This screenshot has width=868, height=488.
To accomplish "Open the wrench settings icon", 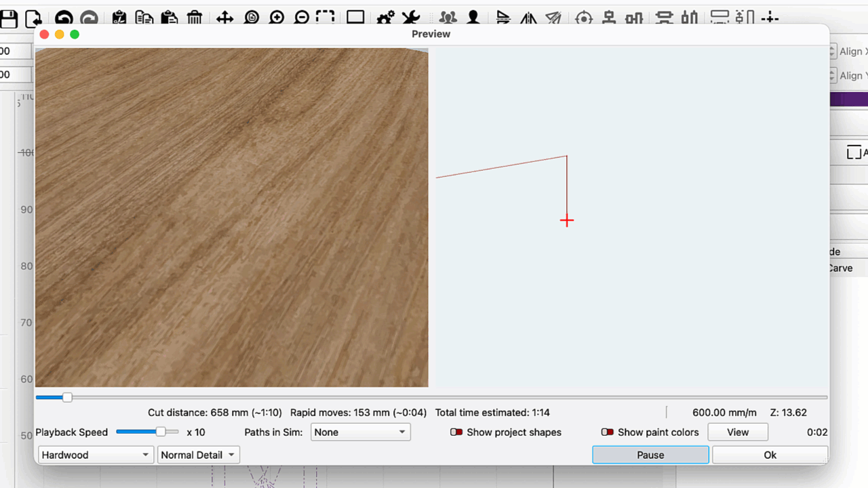I will (410, 18).
